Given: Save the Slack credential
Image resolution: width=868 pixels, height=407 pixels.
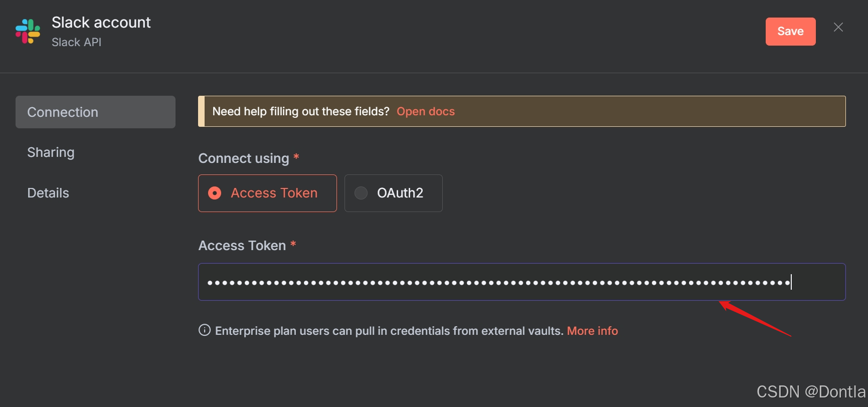Looking at the screenshot, I should (790, 32).
